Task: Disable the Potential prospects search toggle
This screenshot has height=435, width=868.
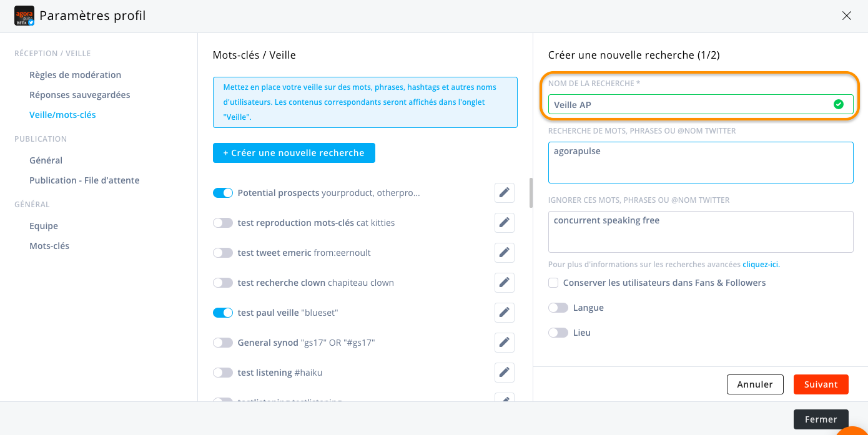Action: tap(223, 193)
